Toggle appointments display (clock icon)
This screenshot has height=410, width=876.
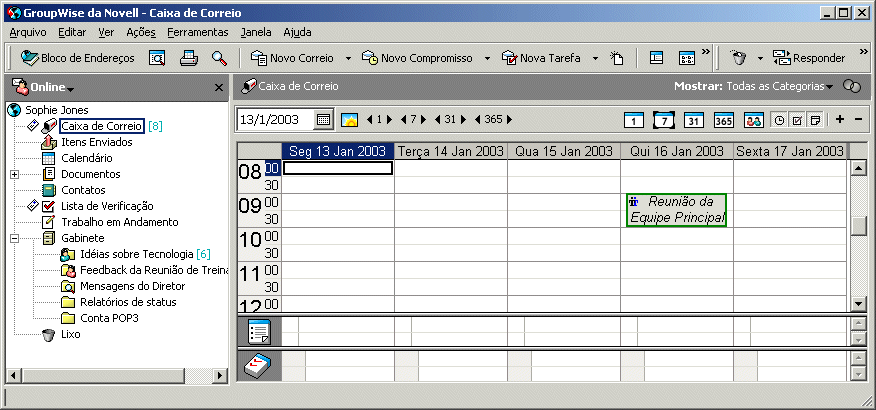779,120
